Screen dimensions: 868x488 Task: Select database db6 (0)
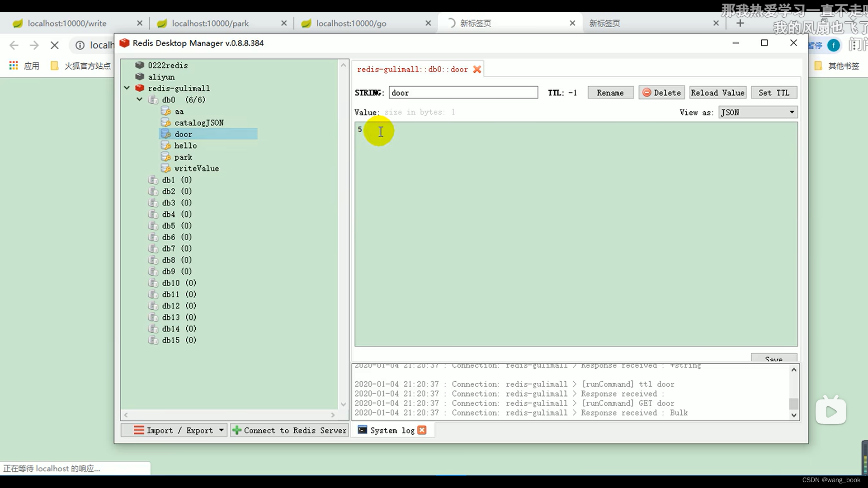(177, 237)
